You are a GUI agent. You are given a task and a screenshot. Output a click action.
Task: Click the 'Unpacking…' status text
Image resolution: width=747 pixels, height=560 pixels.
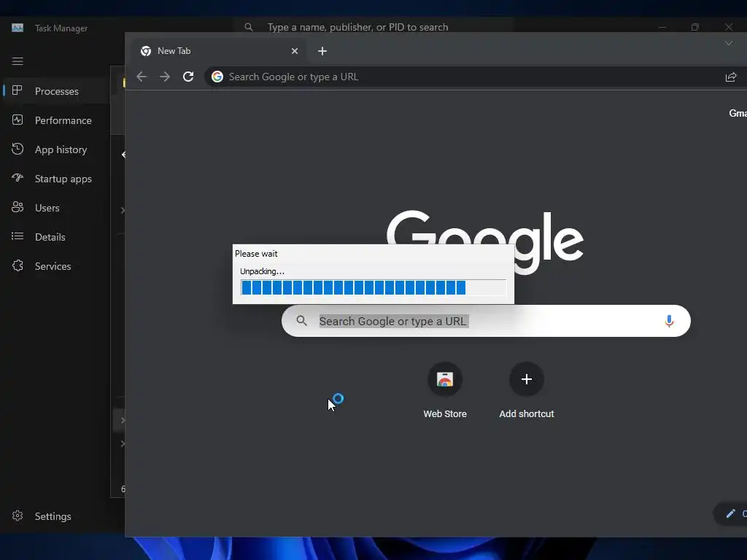pyautogui.click(x=262, y=271)
